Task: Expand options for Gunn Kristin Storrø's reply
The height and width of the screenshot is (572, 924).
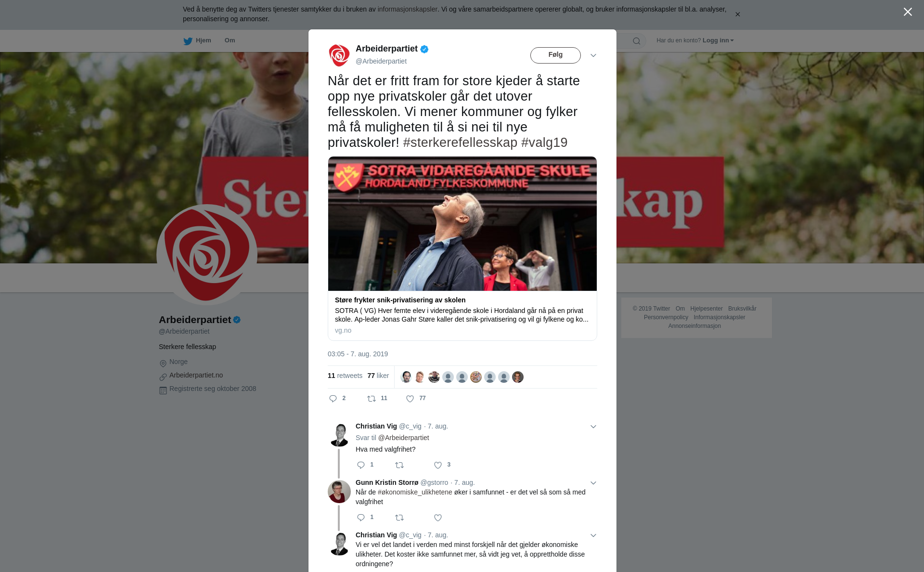Action: click(x=593, y=483)
